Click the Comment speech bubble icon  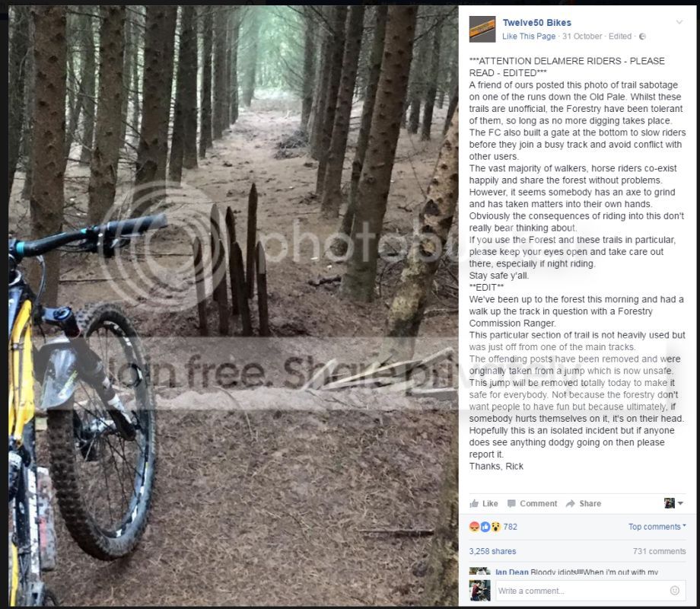coord(511,503)
